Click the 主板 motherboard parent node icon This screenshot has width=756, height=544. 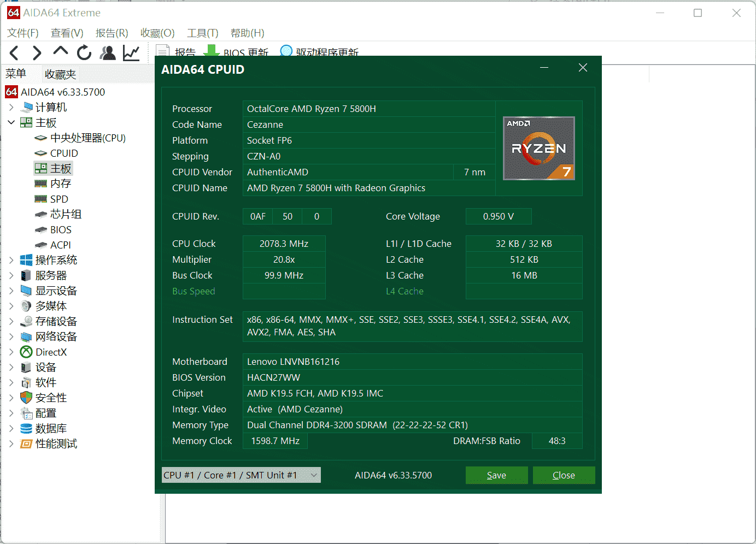tap(26, 122)
